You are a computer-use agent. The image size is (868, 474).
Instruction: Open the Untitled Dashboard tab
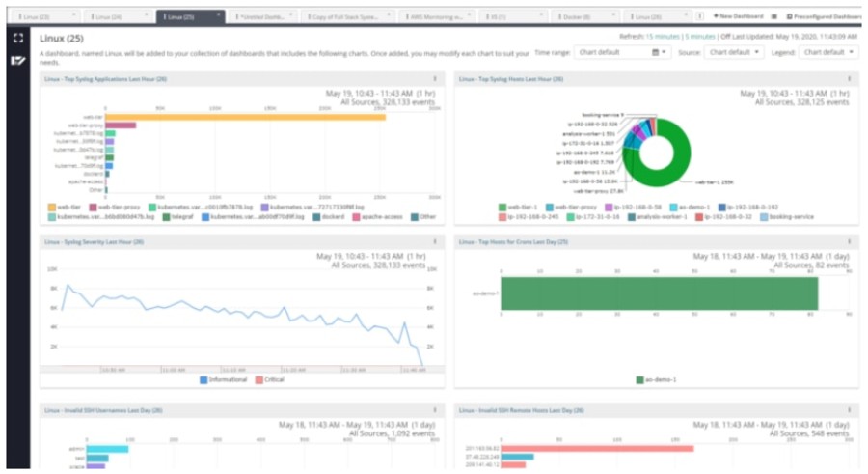[261, 17]
